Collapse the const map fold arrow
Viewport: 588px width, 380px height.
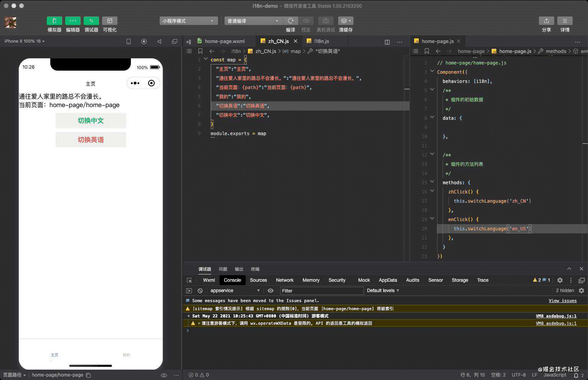tap(206, 59)
